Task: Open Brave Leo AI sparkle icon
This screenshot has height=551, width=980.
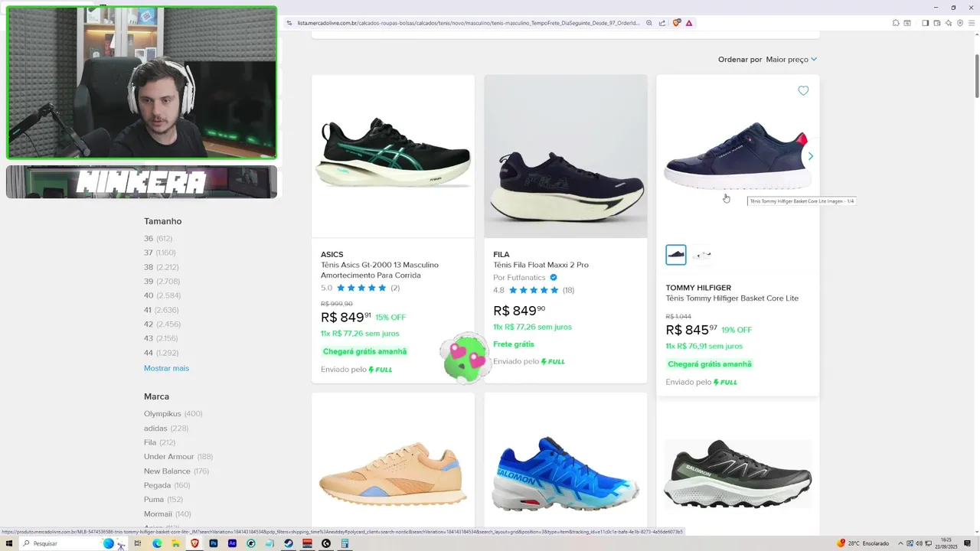Action: point(949,23)
